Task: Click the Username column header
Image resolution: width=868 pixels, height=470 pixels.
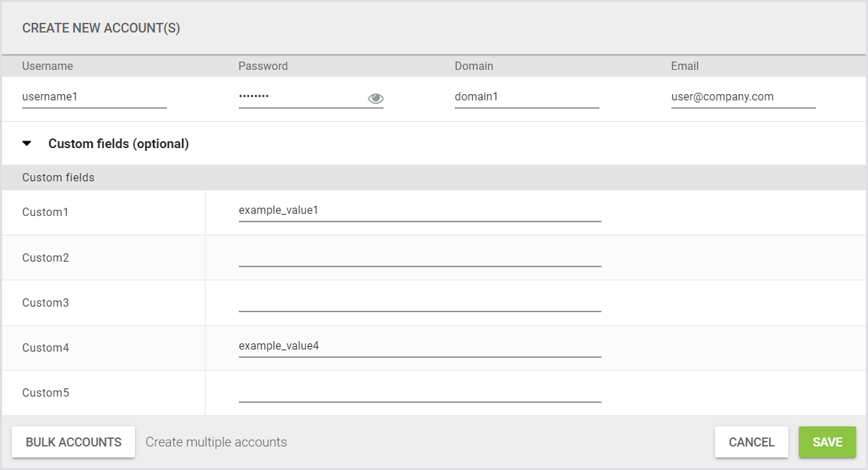Action: tap(48, 66)
